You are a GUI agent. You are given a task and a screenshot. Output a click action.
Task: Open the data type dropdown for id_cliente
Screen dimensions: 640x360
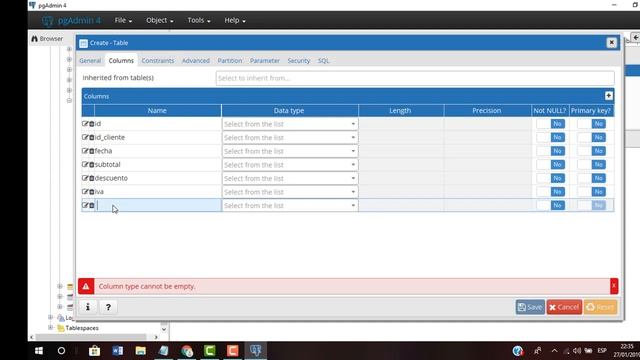click(x=290, y=138)
